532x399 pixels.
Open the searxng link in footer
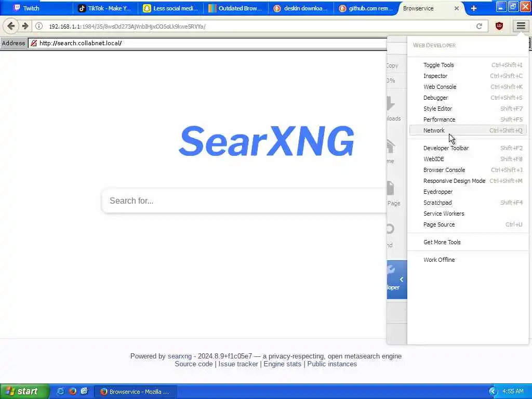click(x=179, y=356)
